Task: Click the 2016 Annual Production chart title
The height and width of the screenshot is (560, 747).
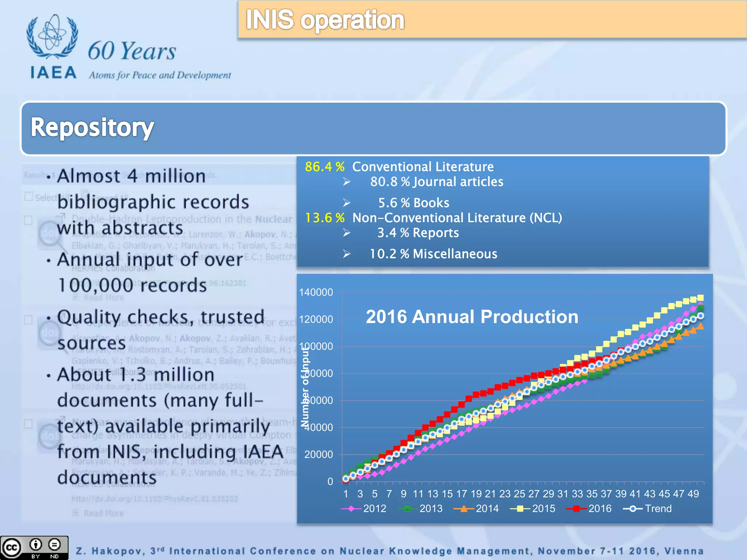Action: (x=472, y=316)
